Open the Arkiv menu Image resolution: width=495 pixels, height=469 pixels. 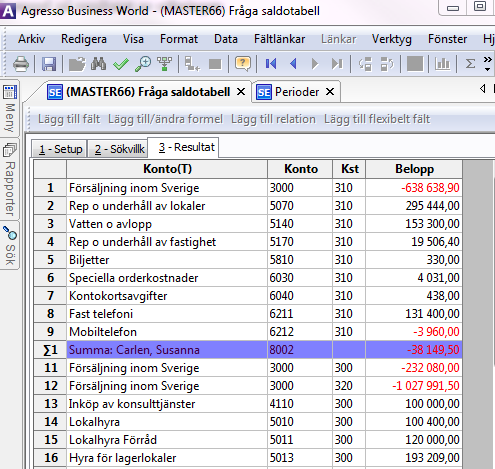pyautogui.click(x=31, y=39)
